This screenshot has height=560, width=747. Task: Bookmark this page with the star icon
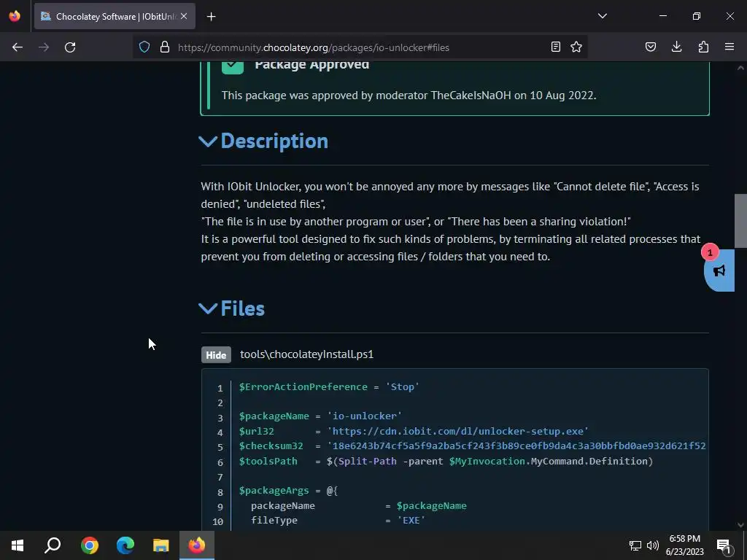(x=576, y=47)
